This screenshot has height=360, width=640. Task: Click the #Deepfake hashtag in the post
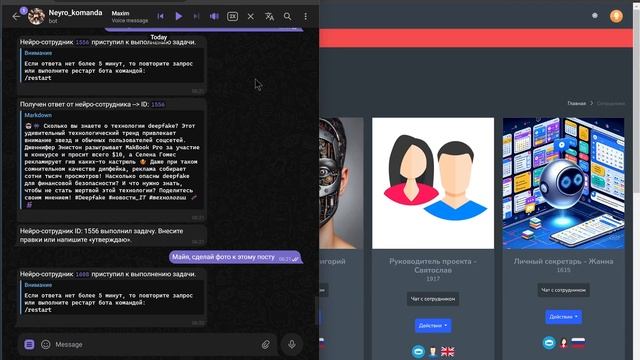click(90, 198)
